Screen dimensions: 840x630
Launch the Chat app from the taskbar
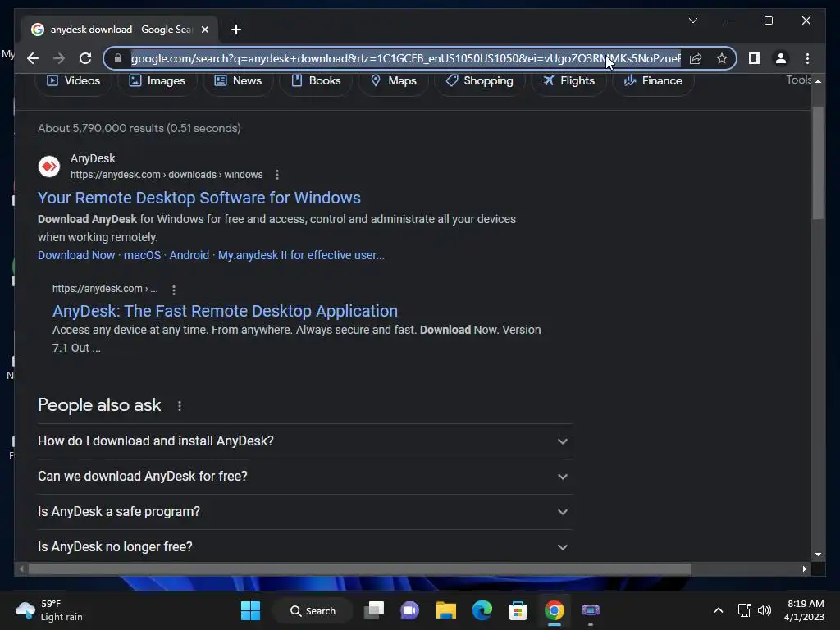[x=410, y=610]
